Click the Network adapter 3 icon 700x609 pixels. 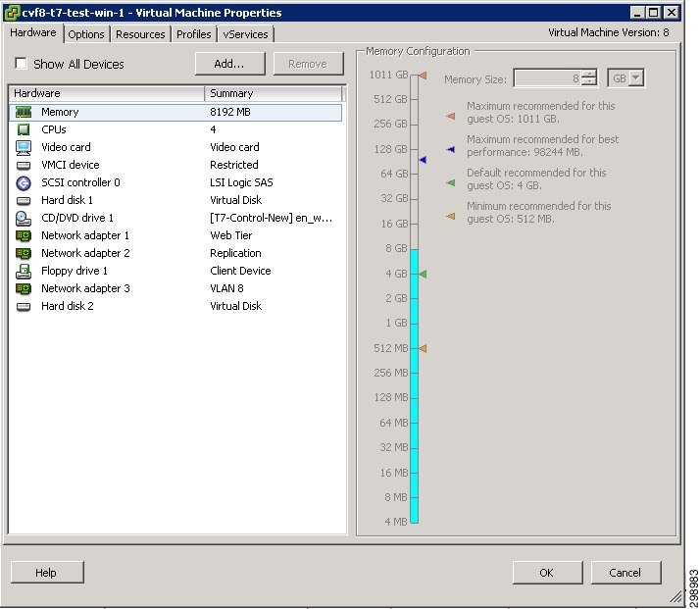tap(24, 288)
